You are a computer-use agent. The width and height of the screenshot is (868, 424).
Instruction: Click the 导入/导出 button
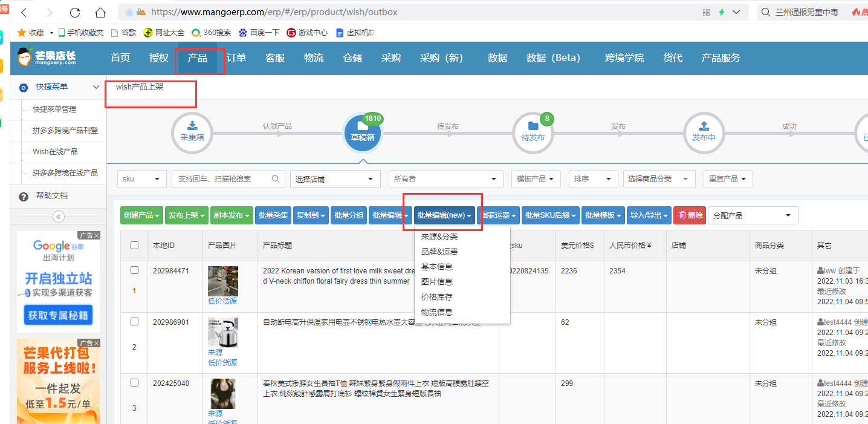649,215
